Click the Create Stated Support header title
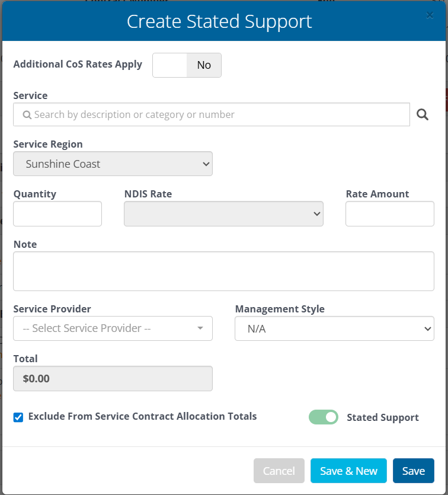The width and height of the screenshot is (448, 495). pyautogui.click(x=219, y=22)
